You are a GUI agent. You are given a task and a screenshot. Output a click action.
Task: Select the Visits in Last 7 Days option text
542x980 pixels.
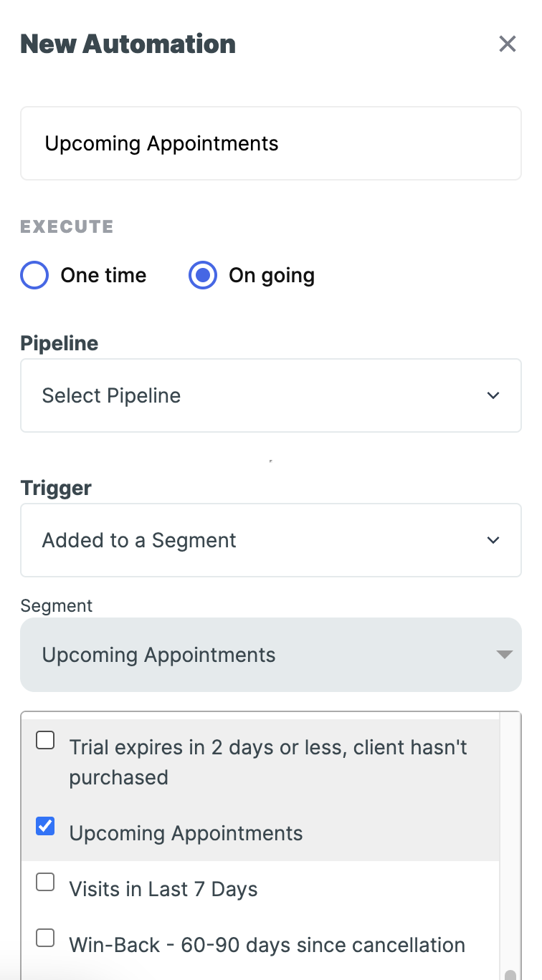tap(163, 889)
